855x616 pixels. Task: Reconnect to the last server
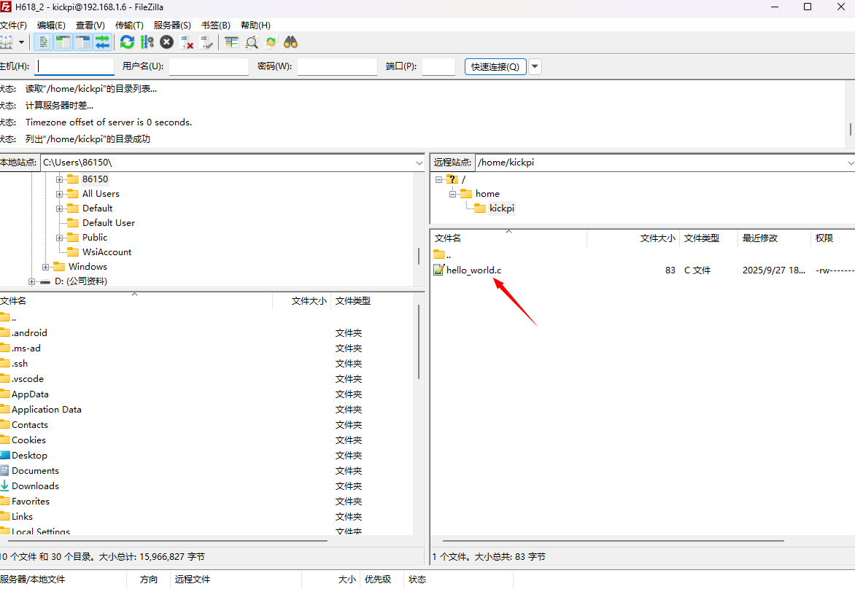tap(206, 42)
